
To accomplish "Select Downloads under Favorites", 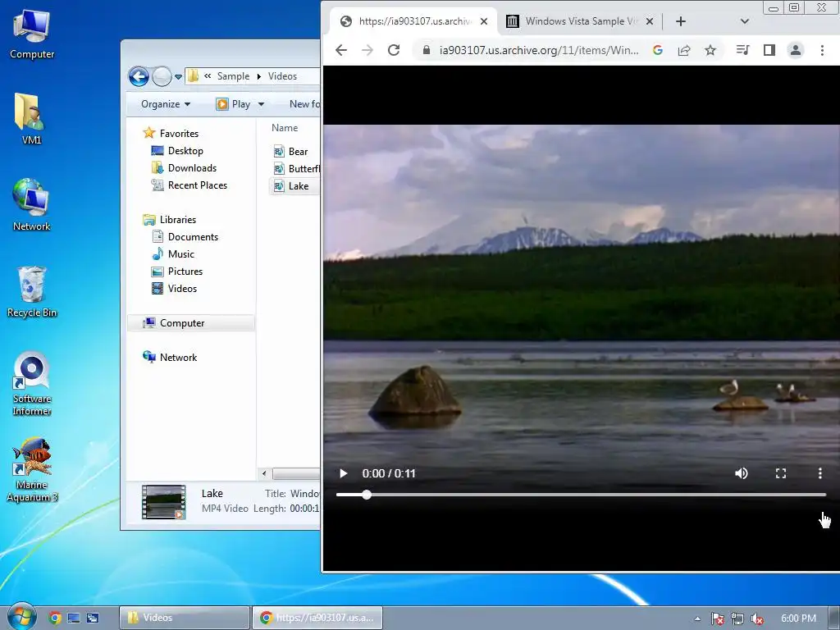I will (184, 167).
